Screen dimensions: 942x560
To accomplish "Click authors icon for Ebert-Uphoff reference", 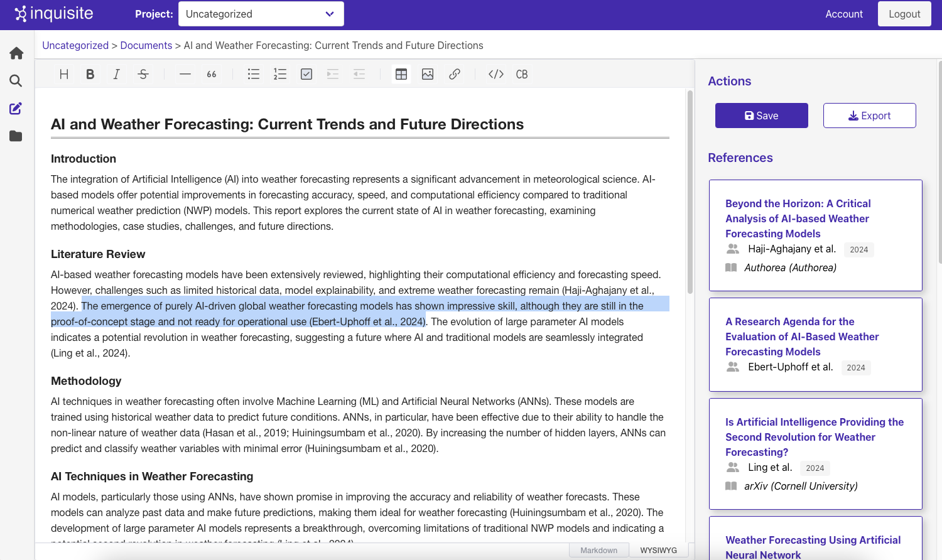I will click(x=733, y=367).
